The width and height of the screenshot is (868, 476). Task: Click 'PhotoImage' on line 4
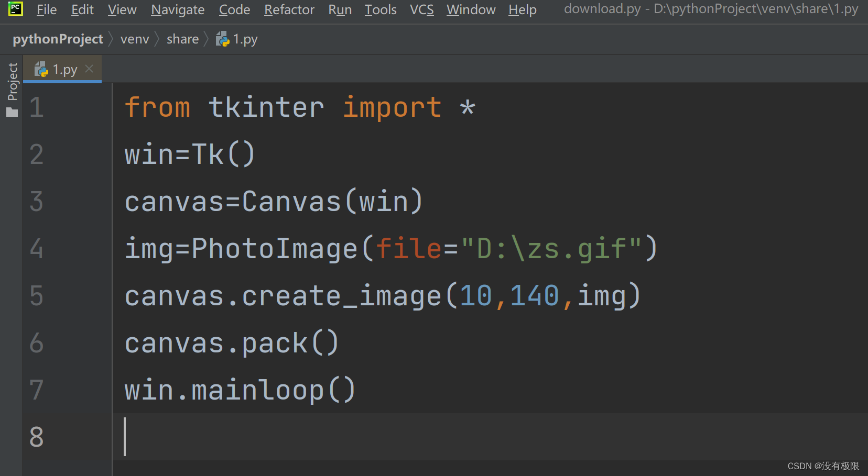tap(274, 248)
